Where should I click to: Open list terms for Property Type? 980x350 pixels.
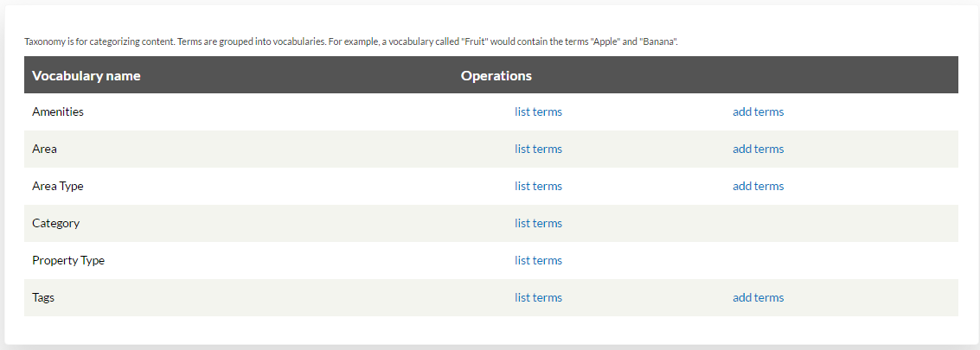coord(538,261)
